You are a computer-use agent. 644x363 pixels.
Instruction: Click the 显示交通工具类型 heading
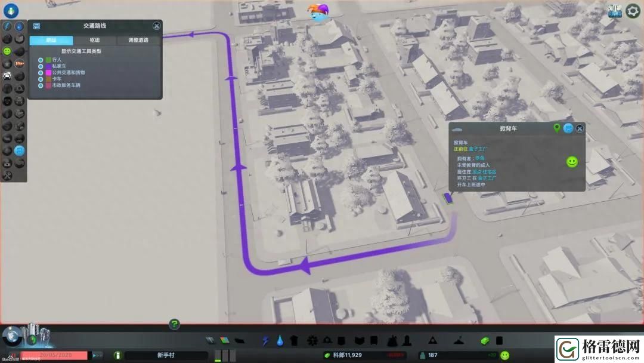[x=81, y=51]
